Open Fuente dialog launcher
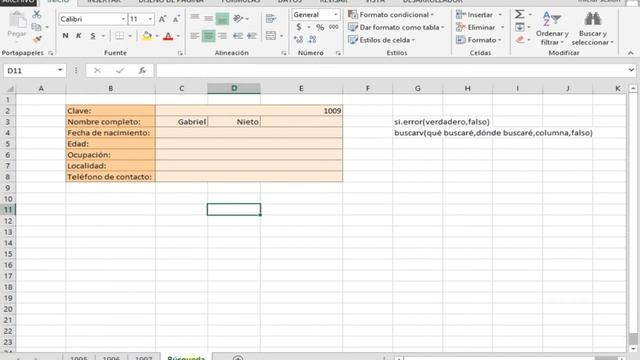Screen dimensions: 640x360 coord(180,53)
